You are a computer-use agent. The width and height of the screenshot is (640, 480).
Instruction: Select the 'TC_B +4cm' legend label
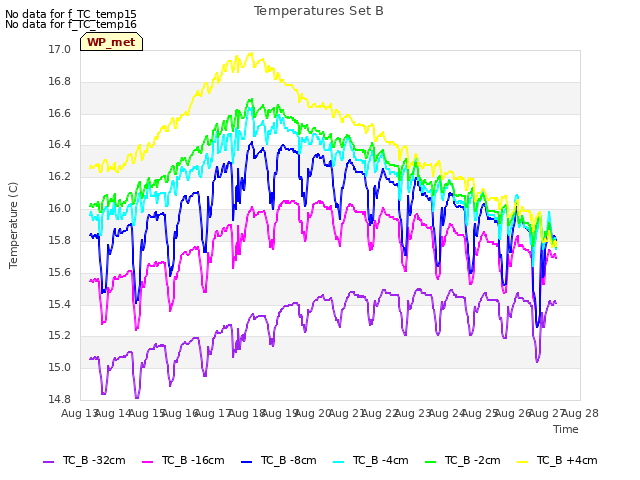567,460
